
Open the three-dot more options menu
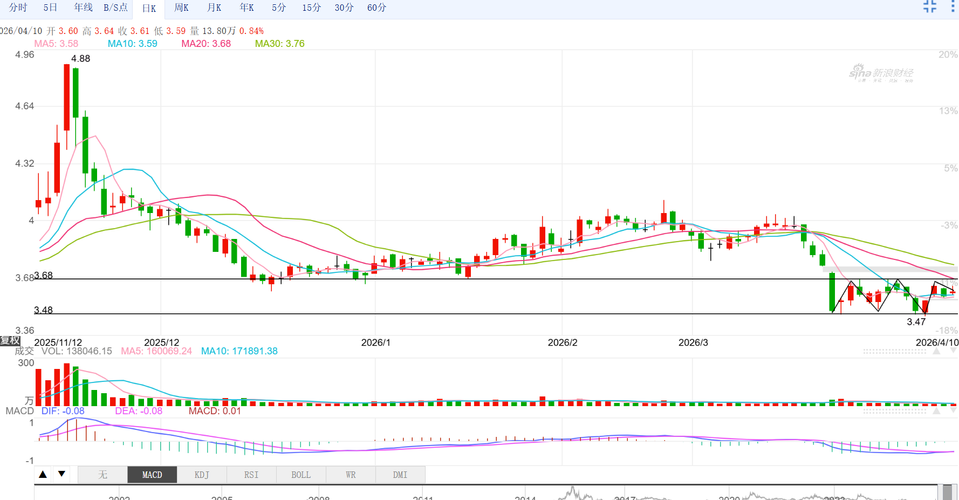pyautogui.click(x=954, y=6)
